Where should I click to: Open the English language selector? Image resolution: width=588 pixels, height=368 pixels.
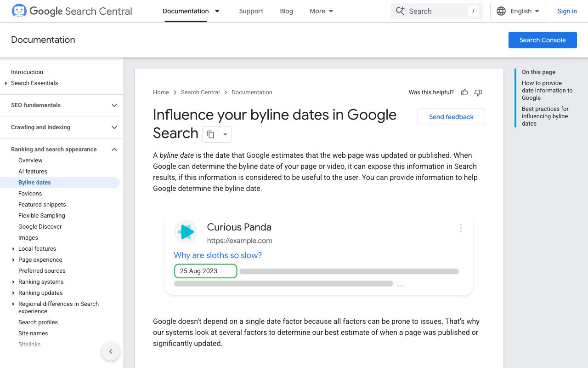tap(518, 11)
